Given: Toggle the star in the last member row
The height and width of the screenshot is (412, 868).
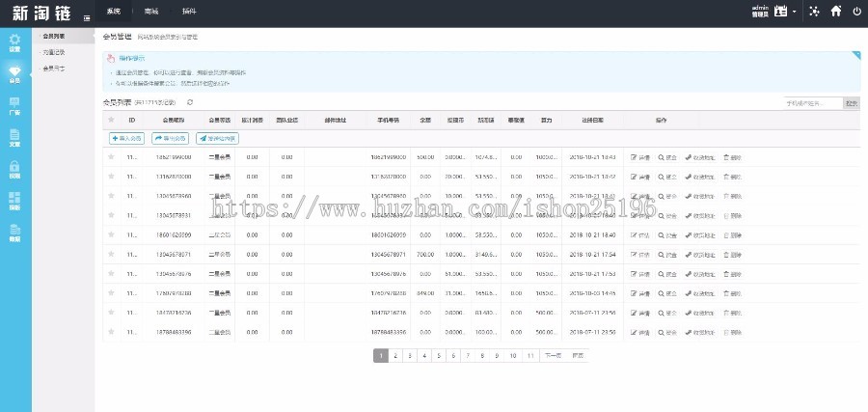Looking at the screenshot, I should 112,332.
